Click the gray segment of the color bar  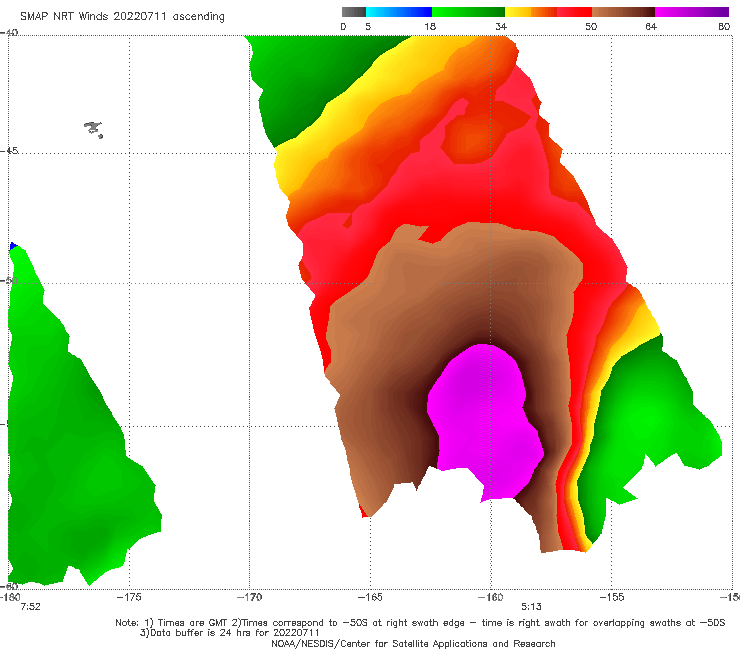pos(353,12)
